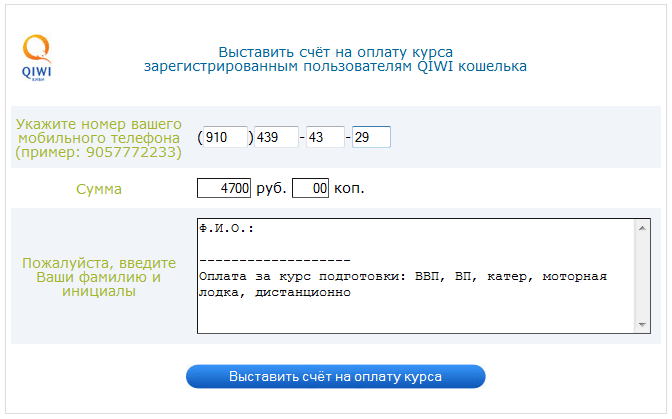Click the mobile phone number instruction label
This screenshot has width=672, height=419.
coord(98,138)
